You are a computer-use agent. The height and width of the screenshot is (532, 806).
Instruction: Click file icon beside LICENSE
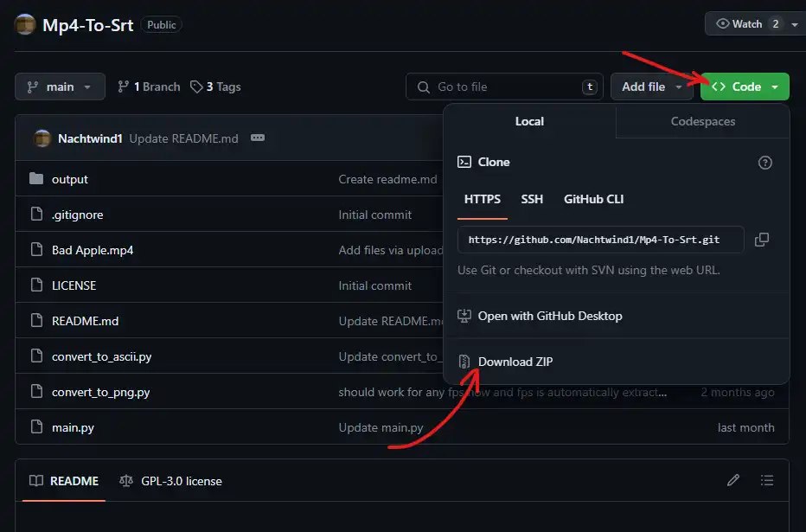[x=36, y=285]
